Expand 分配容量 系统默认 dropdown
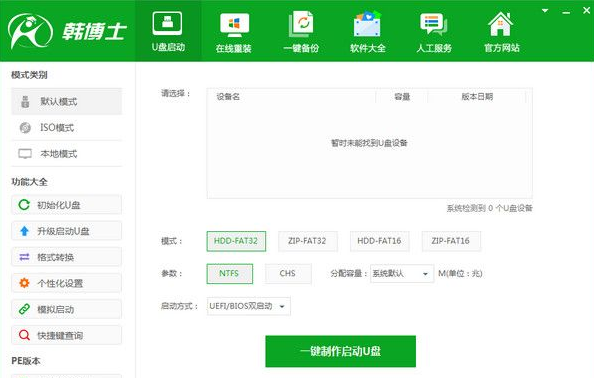The image size is (594, 378). pyautogui.click(x=402, y=273)
